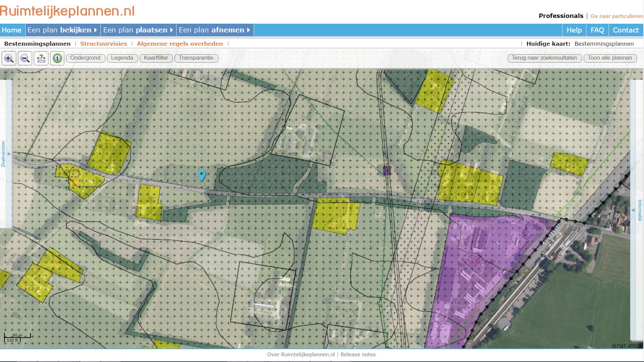Click the Toon alle plannen button
The width and height of the screenshot is (644, 362).
click(610, 58)
